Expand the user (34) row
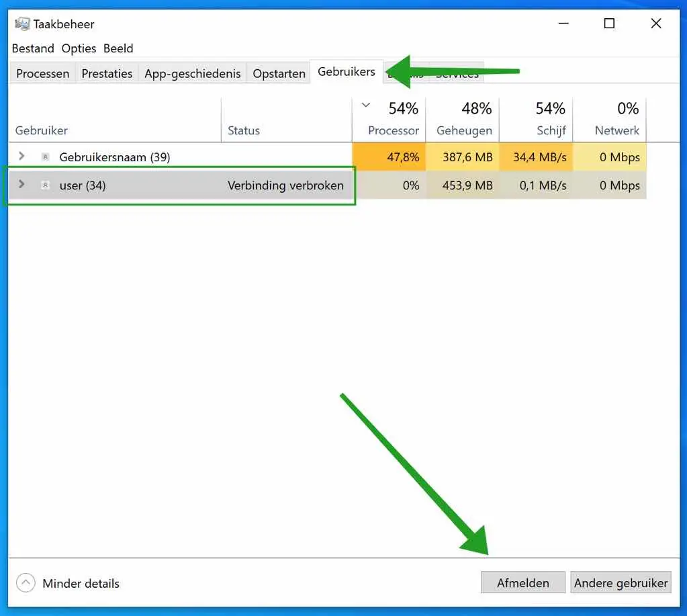687x616 pixels. pos(21,185)
